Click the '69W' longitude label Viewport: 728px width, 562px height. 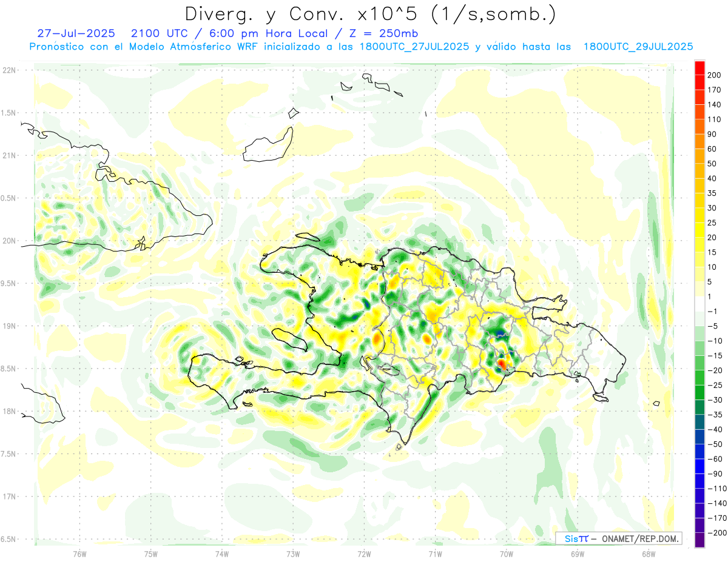(x=578, y=554)
